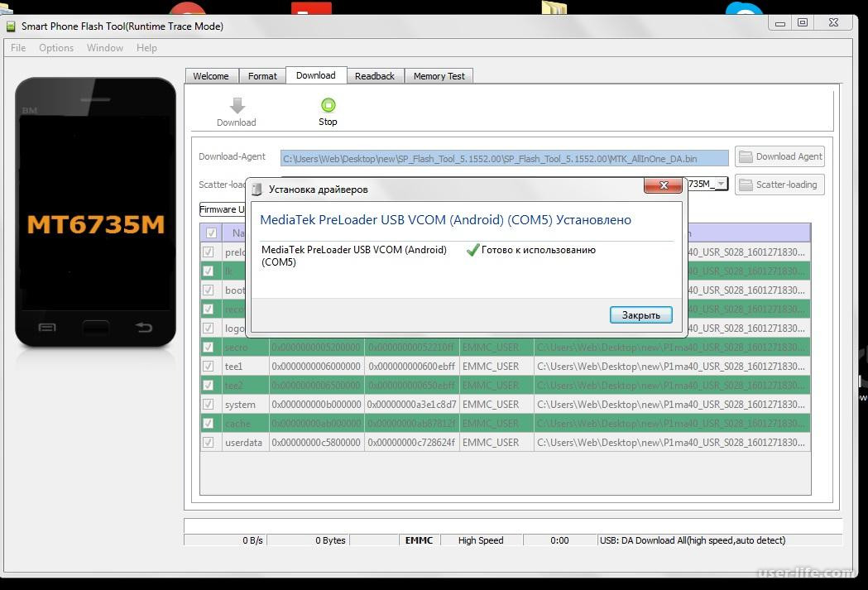
Task: Click userdata begin address 0x00000000c5800000
Action: point(316,443)
